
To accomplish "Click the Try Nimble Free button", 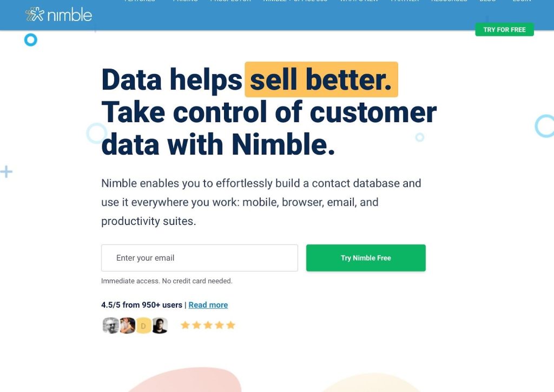I will click(366, 258).
